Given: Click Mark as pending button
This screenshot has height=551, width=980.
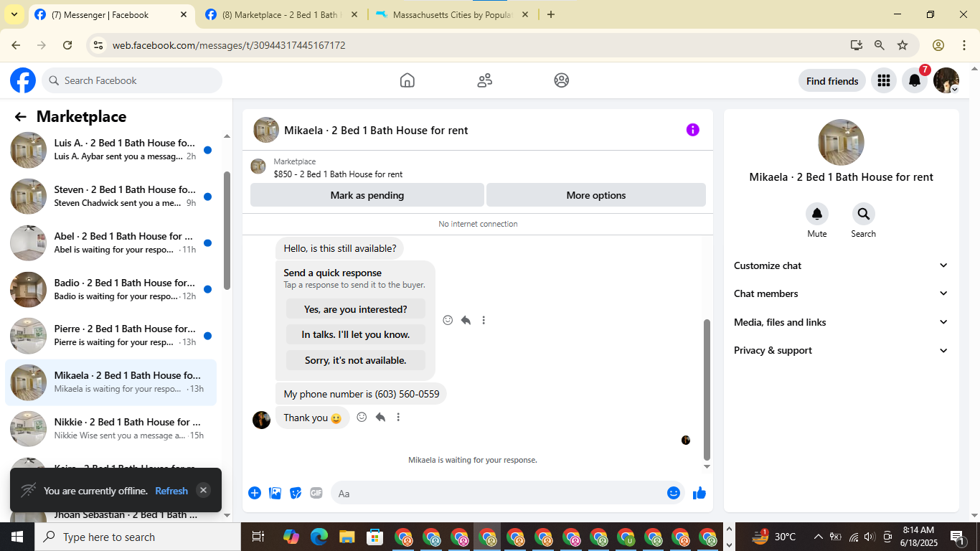Looking at the screenshot, I should pyautogui.click(x=367, y=195).
